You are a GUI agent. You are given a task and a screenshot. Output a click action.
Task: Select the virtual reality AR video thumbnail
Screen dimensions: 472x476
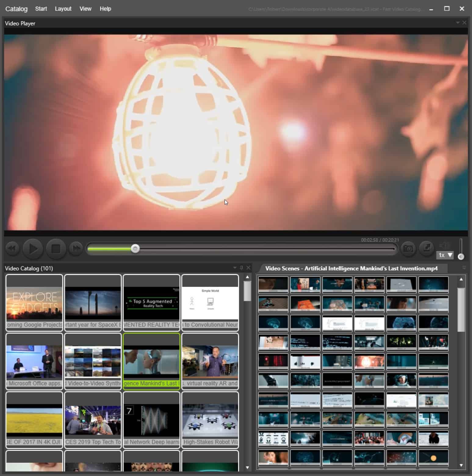tap(210, 361)
